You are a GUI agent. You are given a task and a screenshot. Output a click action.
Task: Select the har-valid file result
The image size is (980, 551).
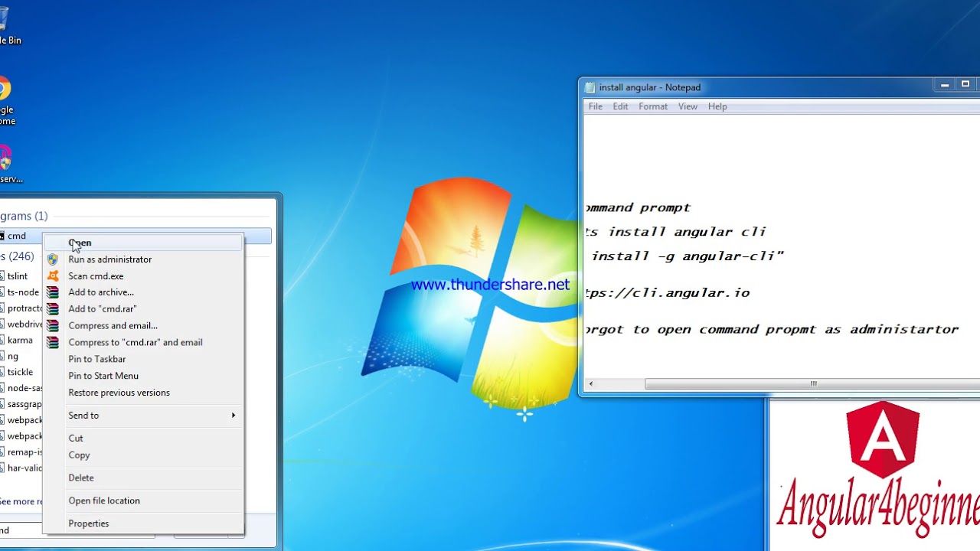point(21,468)
